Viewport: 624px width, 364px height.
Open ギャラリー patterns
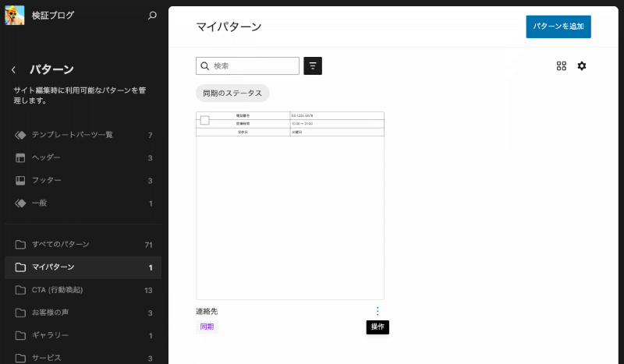(83, 335)
